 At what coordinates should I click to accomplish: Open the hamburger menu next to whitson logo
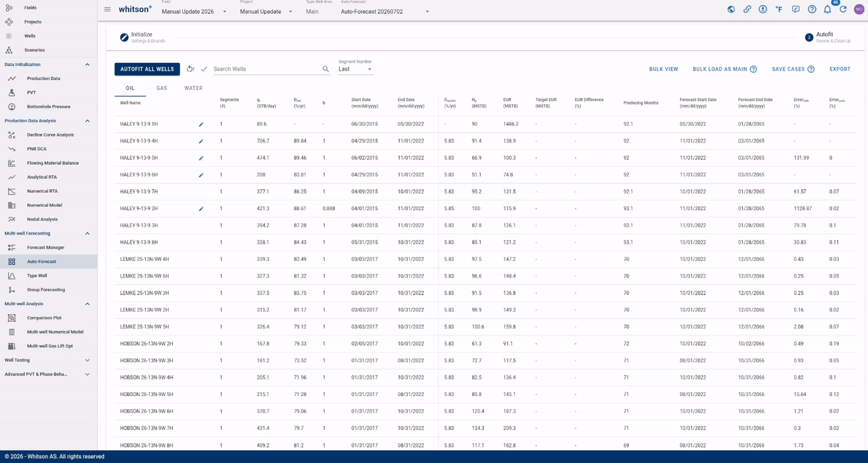point(107,9)
